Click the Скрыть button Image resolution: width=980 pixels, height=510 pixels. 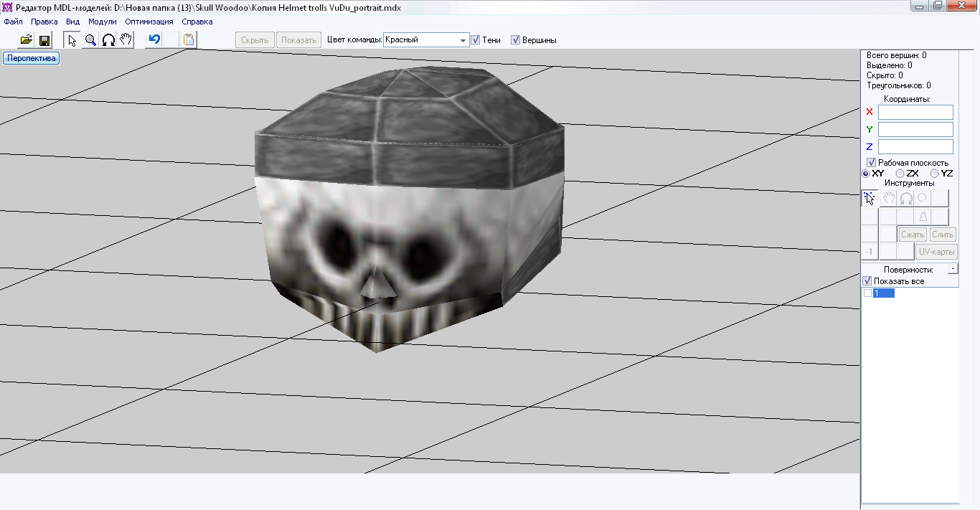255,40
